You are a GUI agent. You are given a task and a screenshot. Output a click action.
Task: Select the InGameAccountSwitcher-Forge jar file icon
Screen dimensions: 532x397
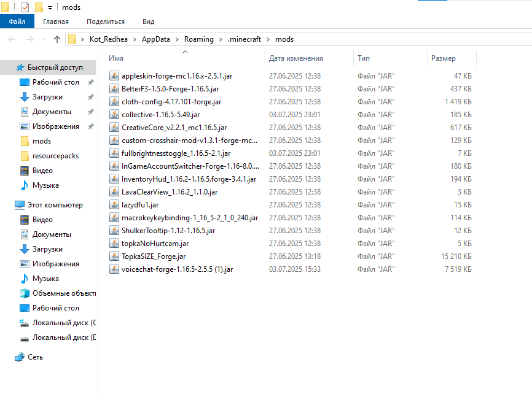[x=114, y=166]
